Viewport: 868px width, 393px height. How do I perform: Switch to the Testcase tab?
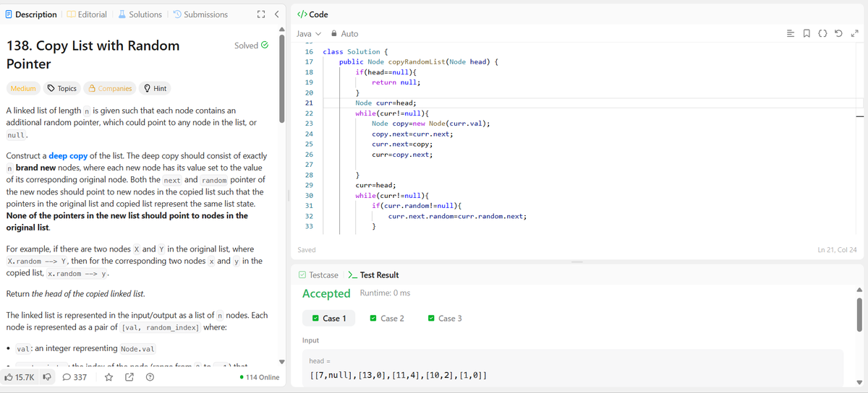pos(318,275)
